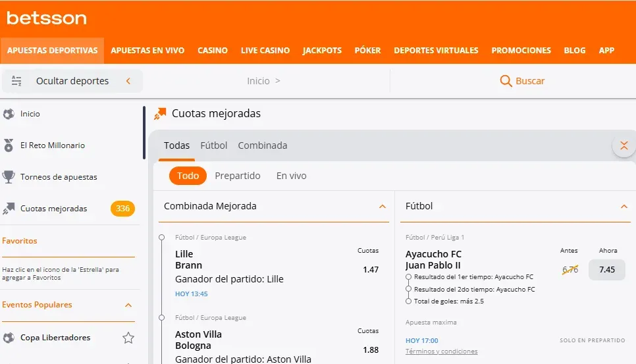Click 'Total de goles: más 2.5' selection
This screenshot has height=364, width=636.
(x=448, y=301)
